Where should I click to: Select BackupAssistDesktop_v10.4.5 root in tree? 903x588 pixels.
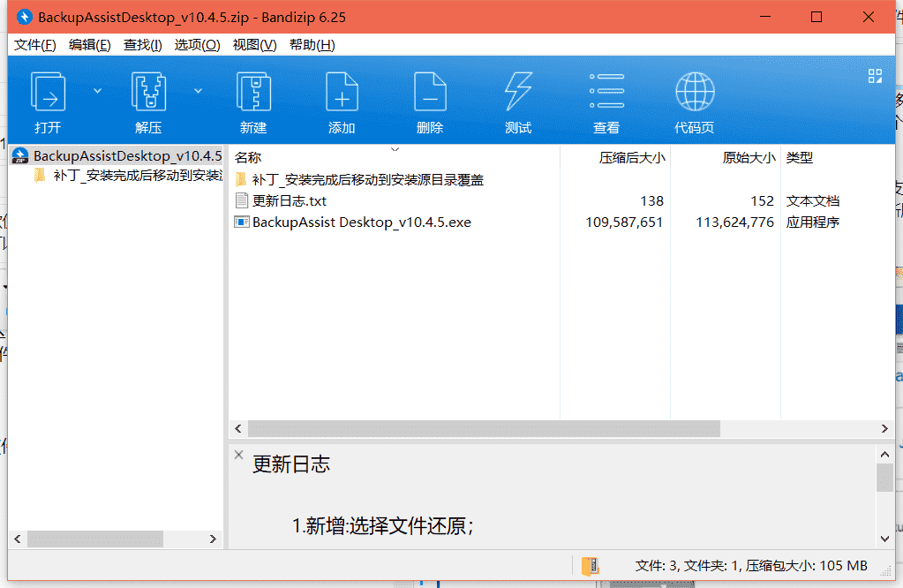127,156
